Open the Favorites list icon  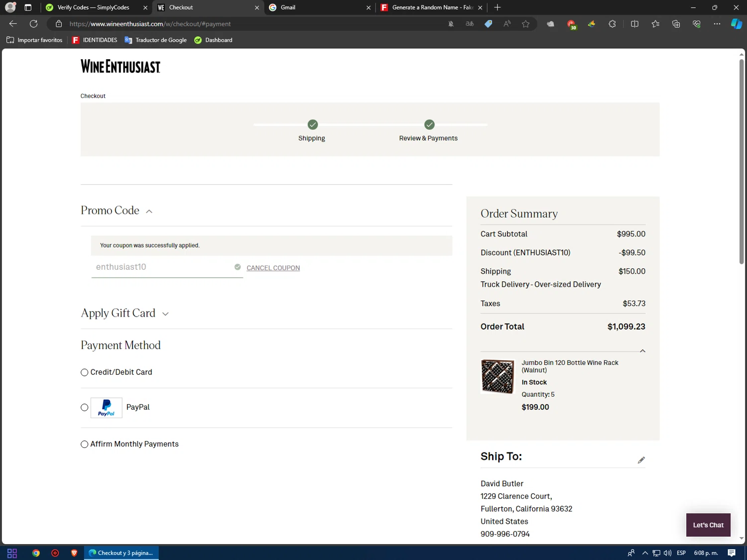coord(655,24)
